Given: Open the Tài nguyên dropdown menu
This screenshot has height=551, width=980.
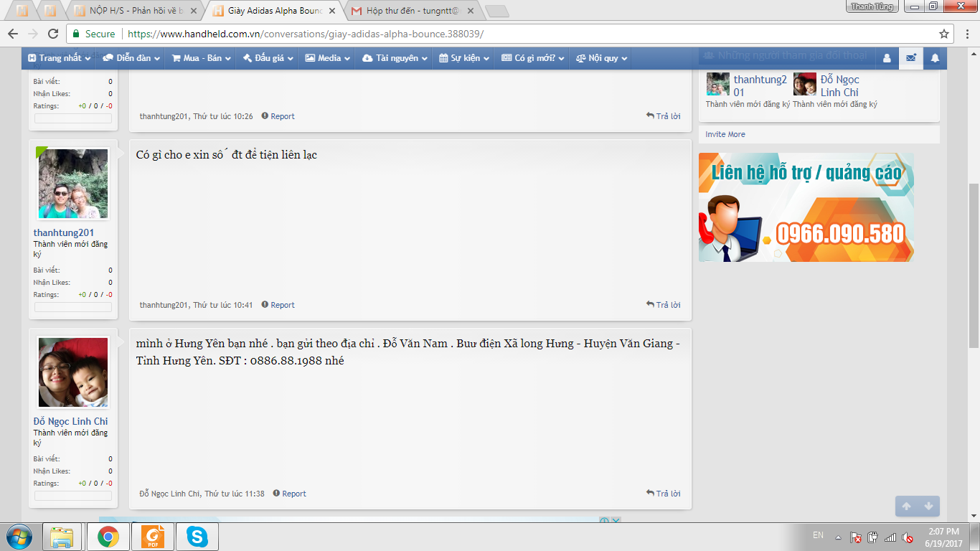Looking at the screenshot, I should click(x=396, y=58).
